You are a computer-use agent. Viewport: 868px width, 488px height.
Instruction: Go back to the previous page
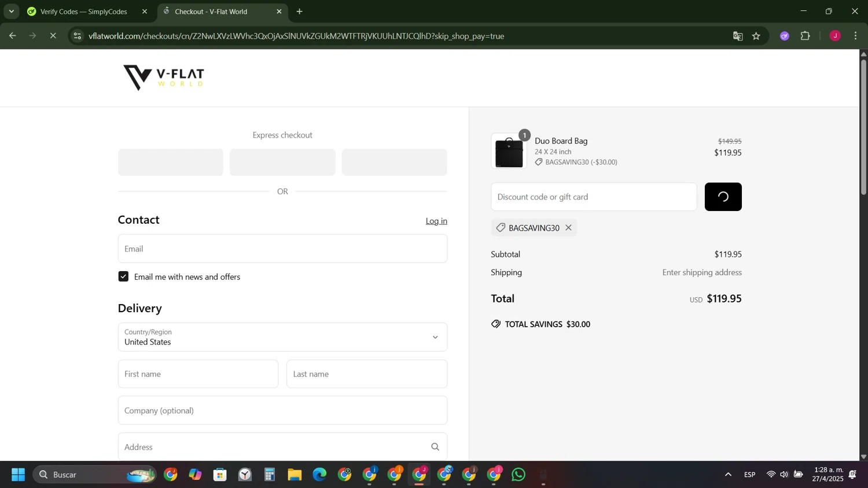(12, 36)
